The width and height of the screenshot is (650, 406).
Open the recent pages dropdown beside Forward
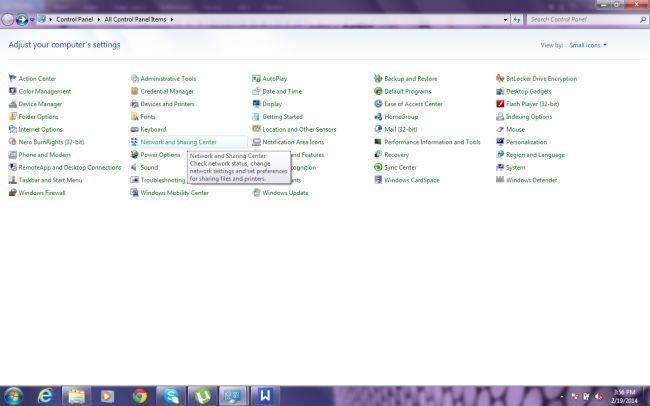(x=32, y=19)
